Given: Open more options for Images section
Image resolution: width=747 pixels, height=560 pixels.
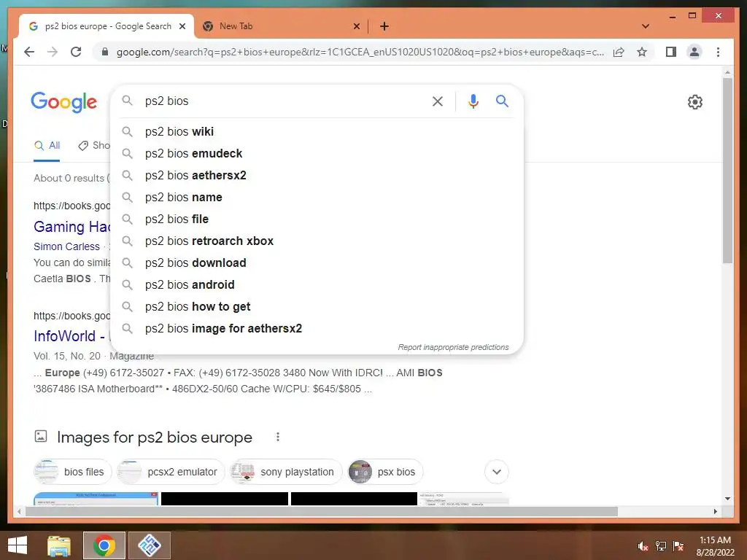Looking at the screenshot, I should point(278,437).
